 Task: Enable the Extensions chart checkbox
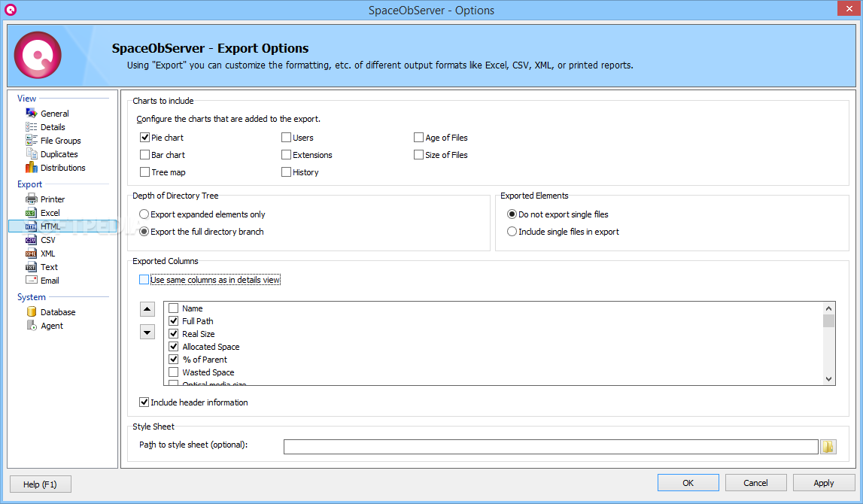(x=286, y=155)
